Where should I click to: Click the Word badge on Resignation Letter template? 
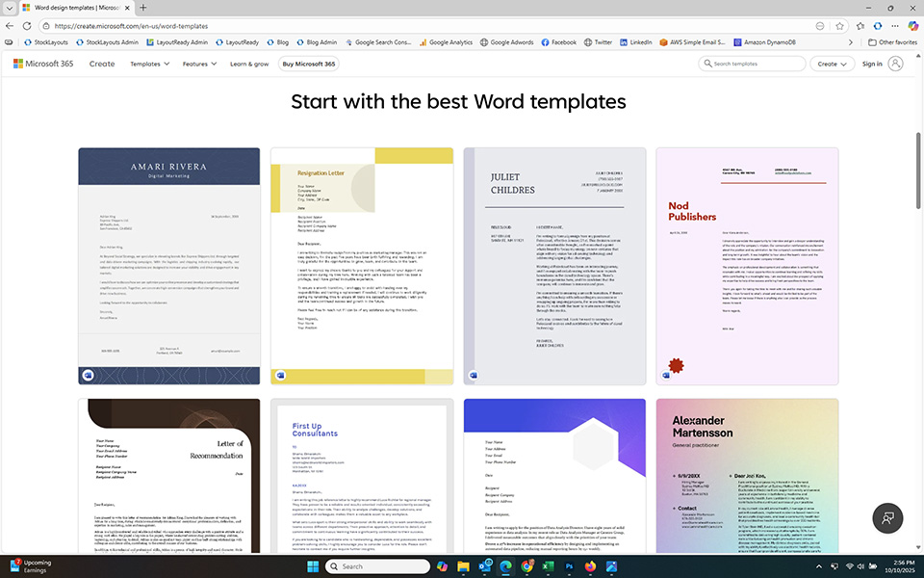pos(279,375)
